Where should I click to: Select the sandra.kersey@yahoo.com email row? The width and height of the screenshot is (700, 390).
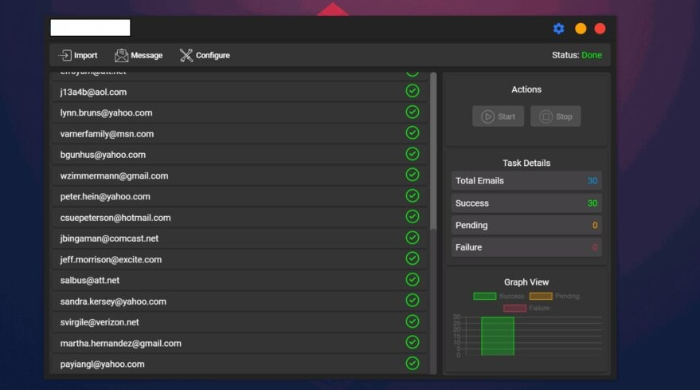tap(240, 302)
